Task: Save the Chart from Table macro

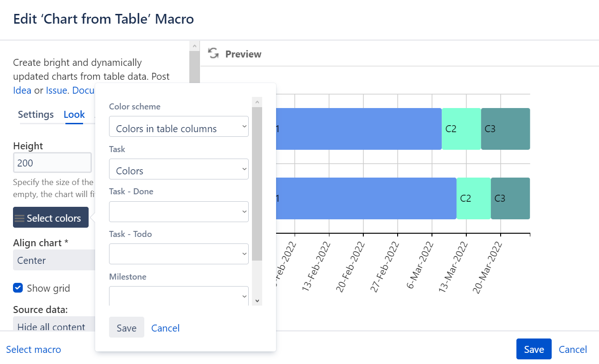Action: (534, 349)
